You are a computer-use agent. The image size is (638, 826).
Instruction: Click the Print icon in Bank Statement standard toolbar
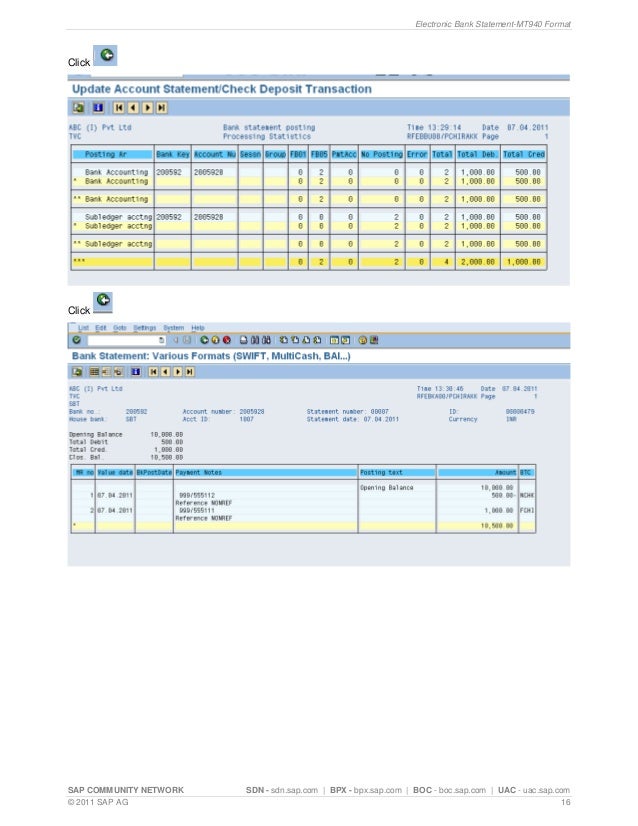[x=243, y=340]
